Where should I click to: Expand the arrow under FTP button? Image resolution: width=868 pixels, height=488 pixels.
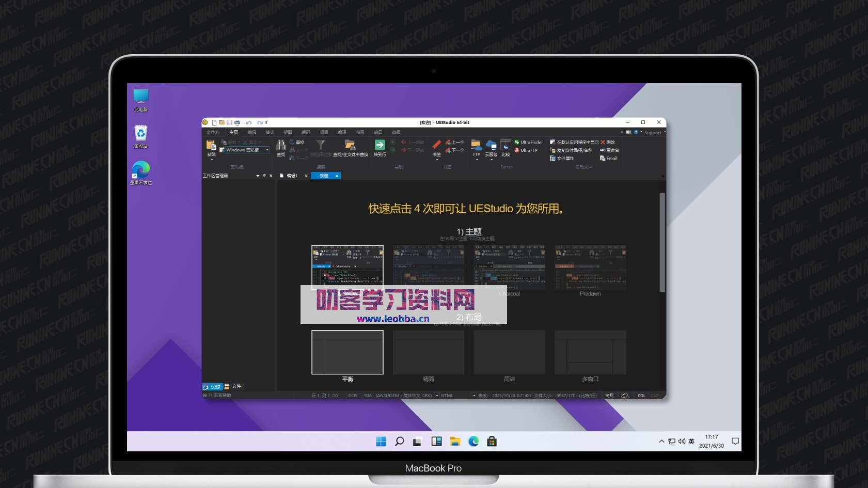[476, 160]
